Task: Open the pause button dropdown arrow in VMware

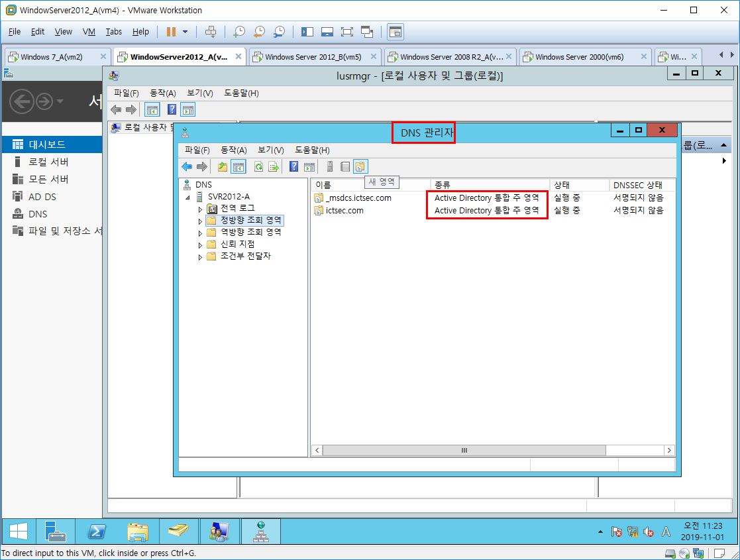Action: (185, 32)
